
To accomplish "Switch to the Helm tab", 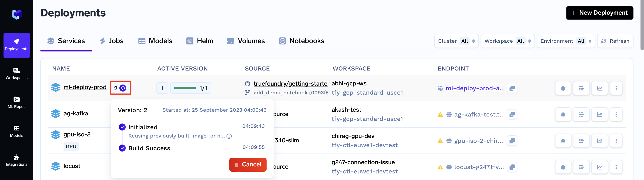I will [200, 41].
